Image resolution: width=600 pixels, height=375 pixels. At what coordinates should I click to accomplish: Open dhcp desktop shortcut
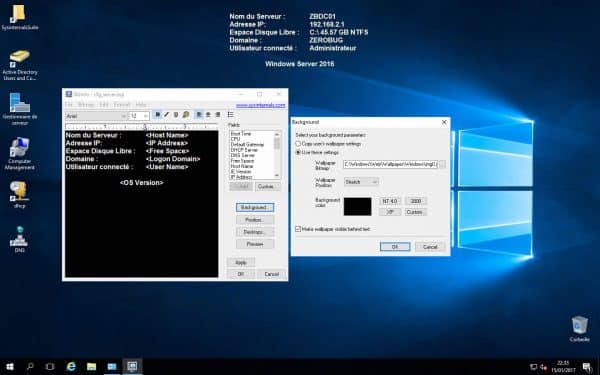tap(19, 195)
